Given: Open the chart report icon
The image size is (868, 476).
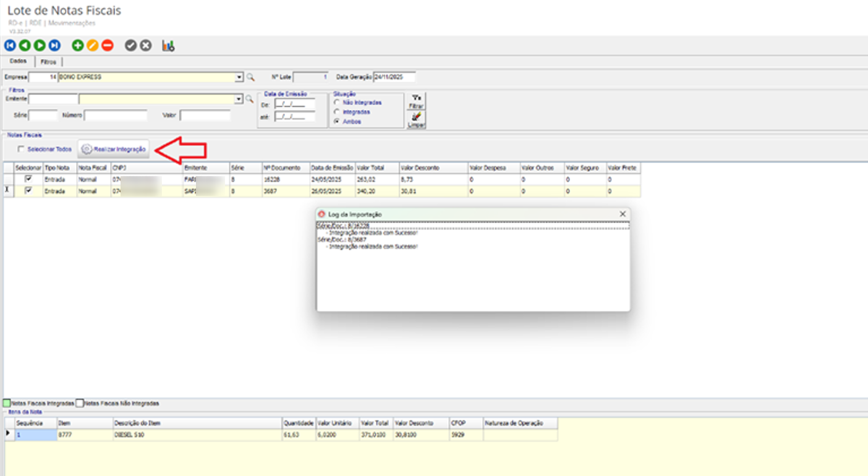Looking at the screenshot, I should point(168,45).
